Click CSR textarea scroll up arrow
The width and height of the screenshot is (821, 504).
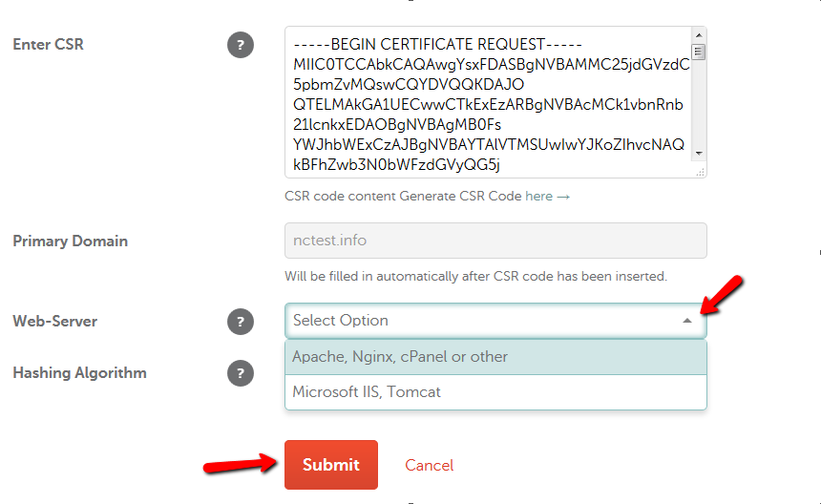pyautogui.click(x=699, y=35)
